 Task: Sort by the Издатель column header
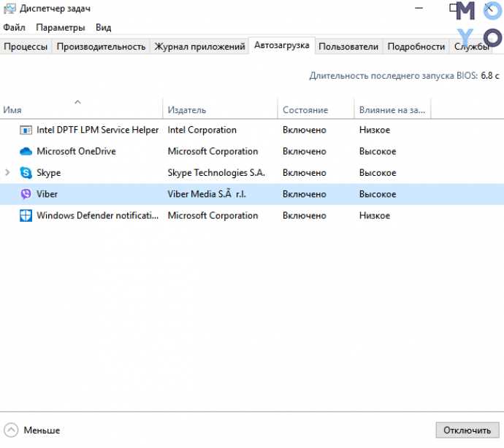pos(187,109)
